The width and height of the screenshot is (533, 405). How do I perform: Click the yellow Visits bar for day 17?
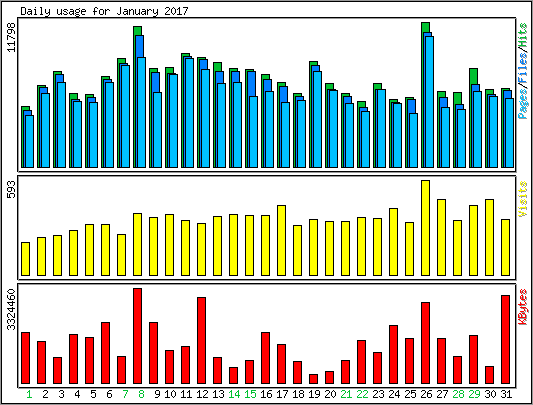pos(281,240)
